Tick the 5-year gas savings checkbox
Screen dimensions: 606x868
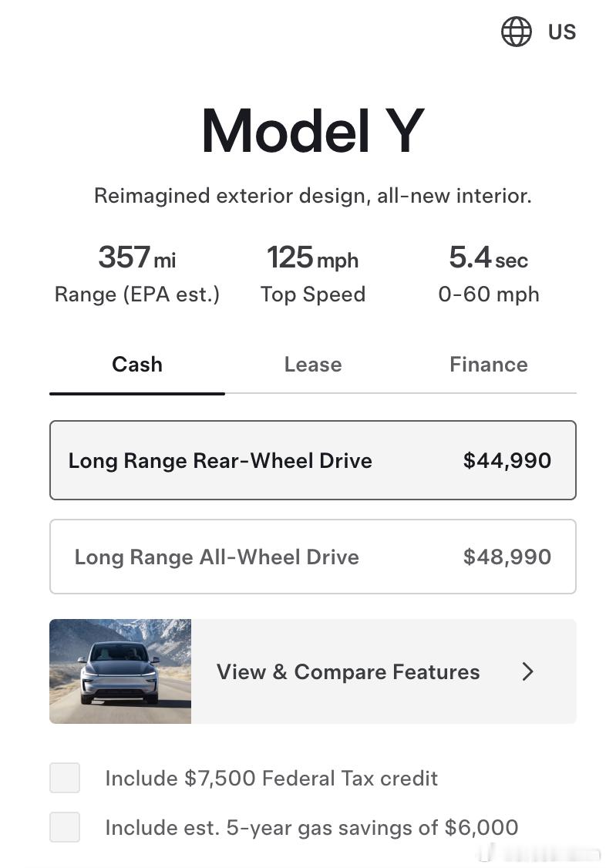[x=65, y=827]
